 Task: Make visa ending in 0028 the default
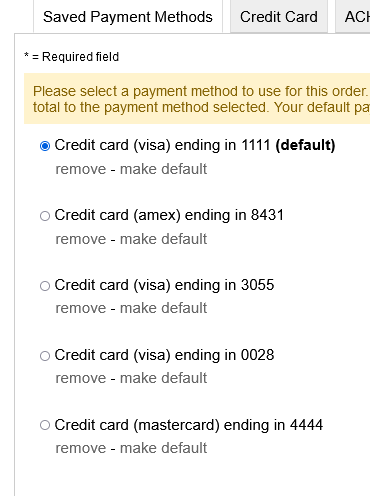click(163, 378)
